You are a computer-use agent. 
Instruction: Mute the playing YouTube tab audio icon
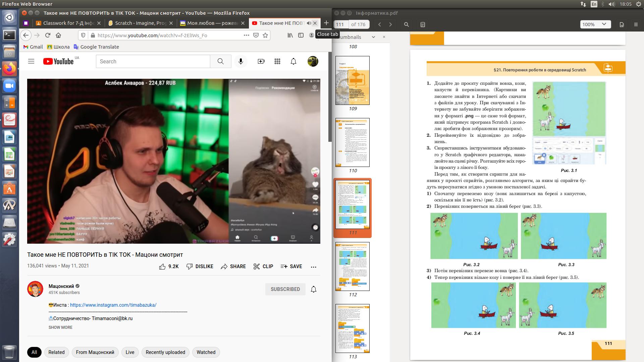tap(309, 23)
